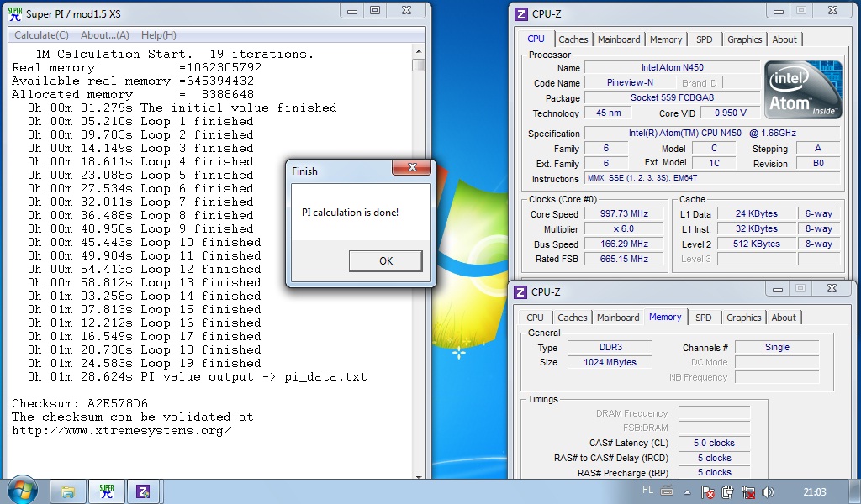Click the Super PI title bar icon
This screenshot has height=504, width=861.
[x=15, y=13]
